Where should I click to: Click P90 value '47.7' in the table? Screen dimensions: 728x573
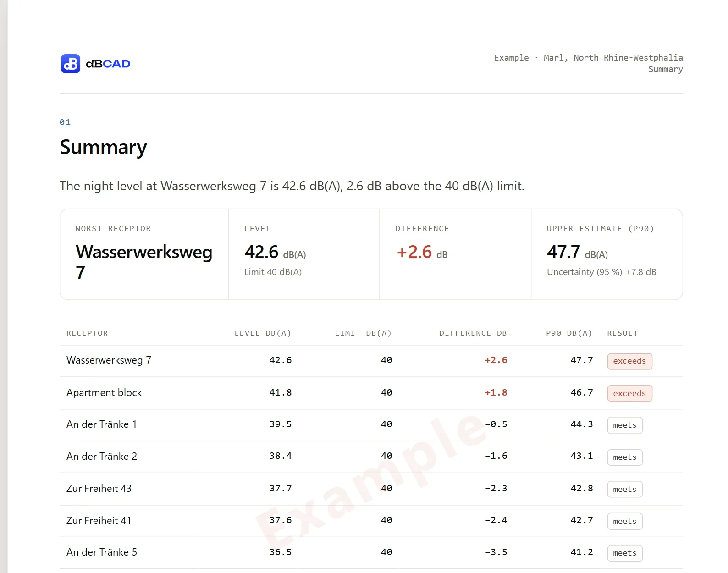click(582, 360)
